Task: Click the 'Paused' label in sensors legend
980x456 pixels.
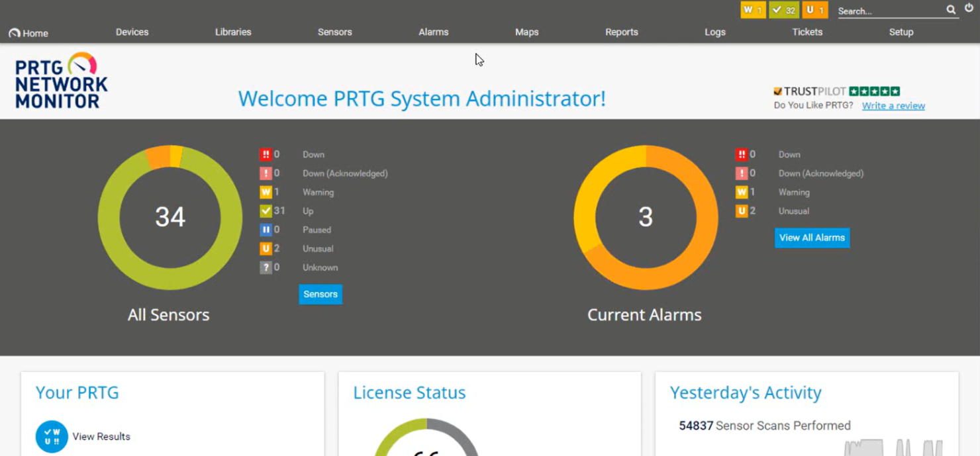Action: click(x=317, y=230)
